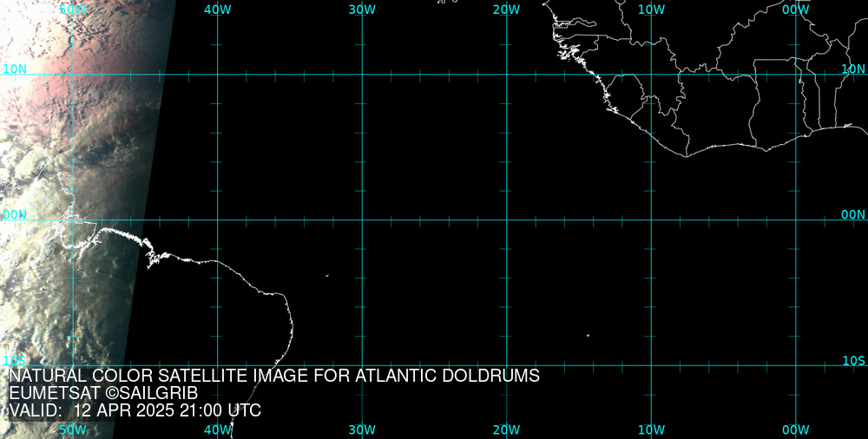The height and width of the screenshot is (439, 868).
Task: Click the "NATURAL COLOR SATELLITE IMAGE FOR ATLANTIC DOLDRUMS" caption
Action: point(274,376)
